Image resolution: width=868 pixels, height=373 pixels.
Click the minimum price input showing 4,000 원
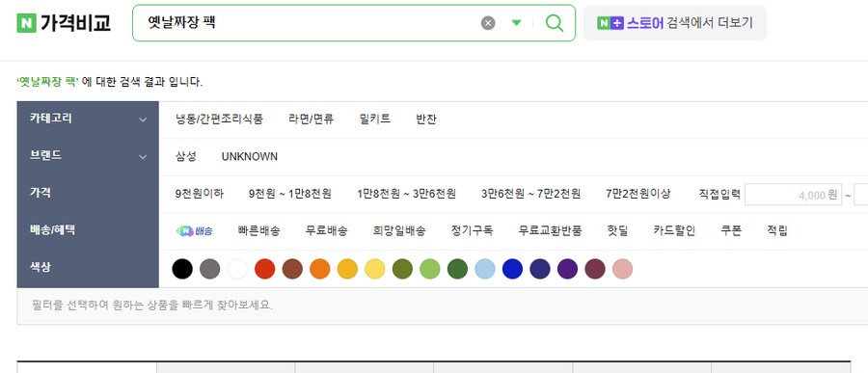coord(794,195)
